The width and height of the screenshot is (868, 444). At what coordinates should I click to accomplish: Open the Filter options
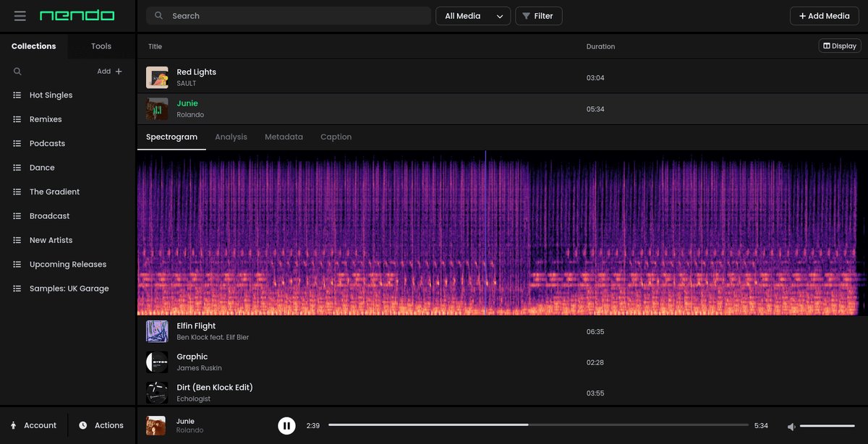pyautogui.click(x=538, y=16)
